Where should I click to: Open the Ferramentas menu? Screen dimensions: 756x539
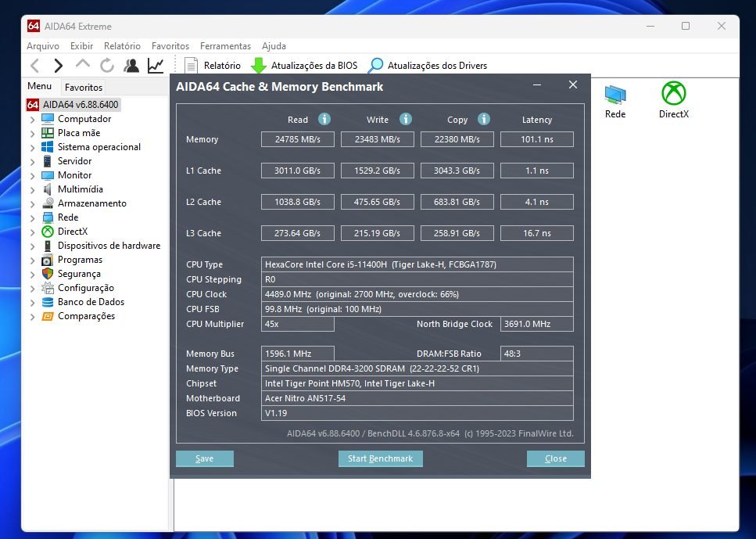[x=225, y=46]
